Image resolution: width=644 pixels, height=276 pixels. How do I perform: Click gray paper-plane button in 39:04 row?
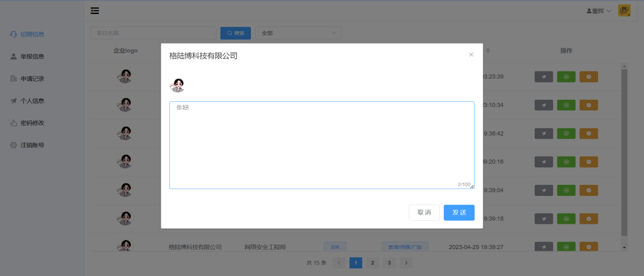pos(544,190)
